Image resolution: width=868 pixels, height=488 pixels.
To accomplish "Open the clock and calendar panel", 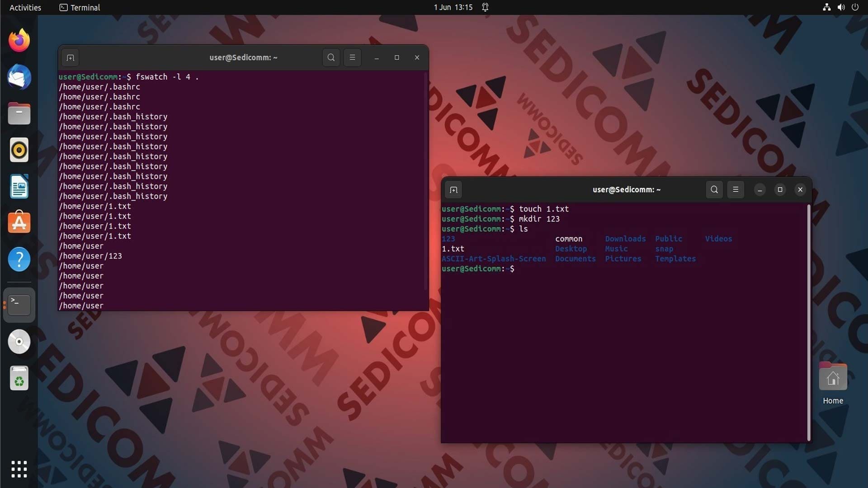I will (x=453, y=8).
